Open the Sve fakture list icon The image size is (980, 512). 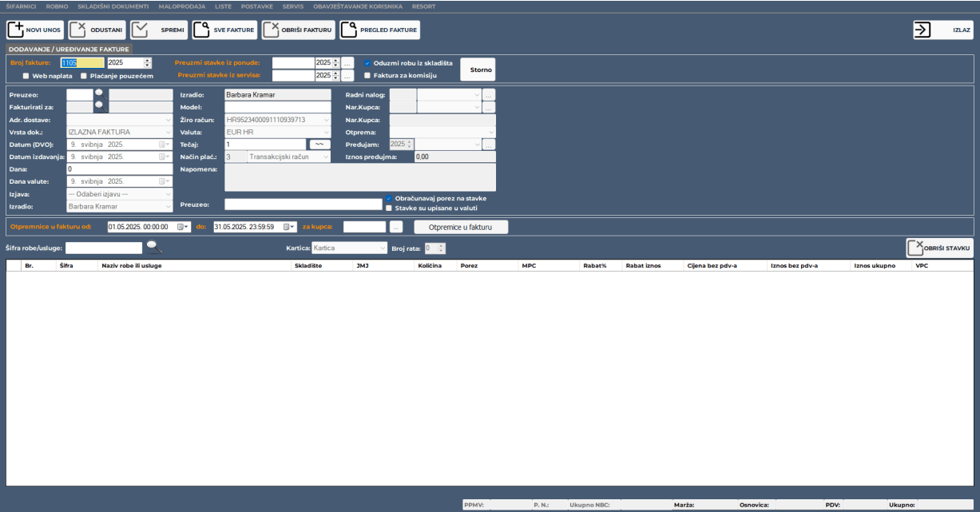tap(202, 30)
